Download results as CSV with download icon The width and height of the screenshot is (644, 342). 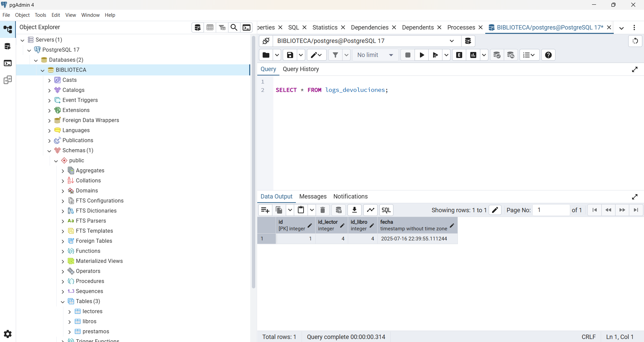point(355,210)
